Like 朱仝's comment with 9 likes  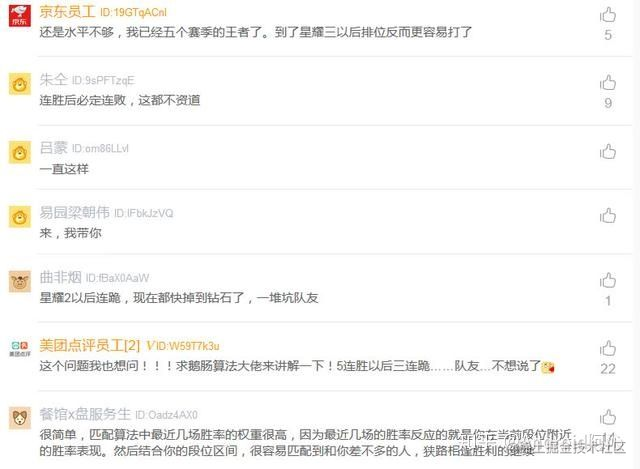point(608,83)
